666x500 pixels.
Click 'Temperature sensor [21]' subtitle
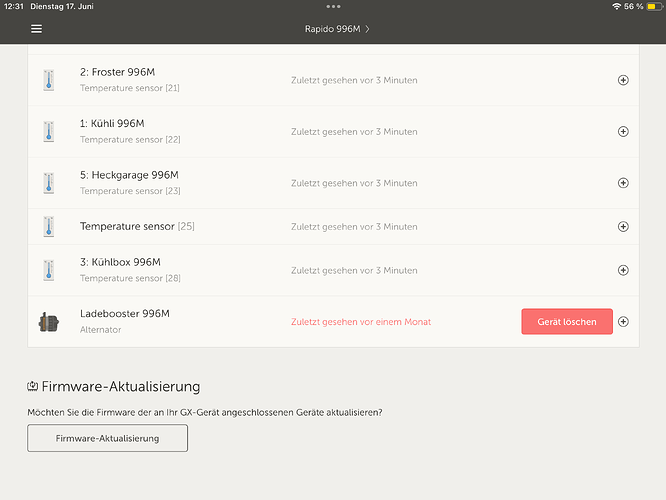coord(130,88)
